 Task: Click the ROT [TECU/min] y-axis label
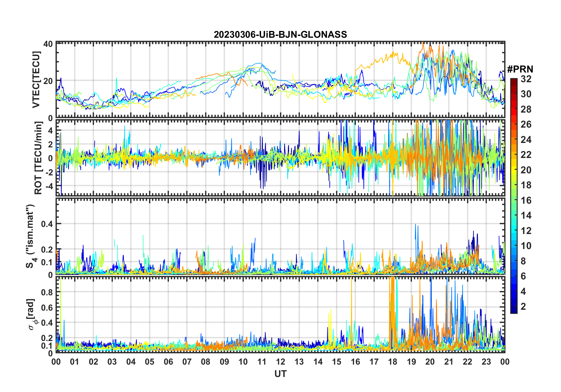38,158
